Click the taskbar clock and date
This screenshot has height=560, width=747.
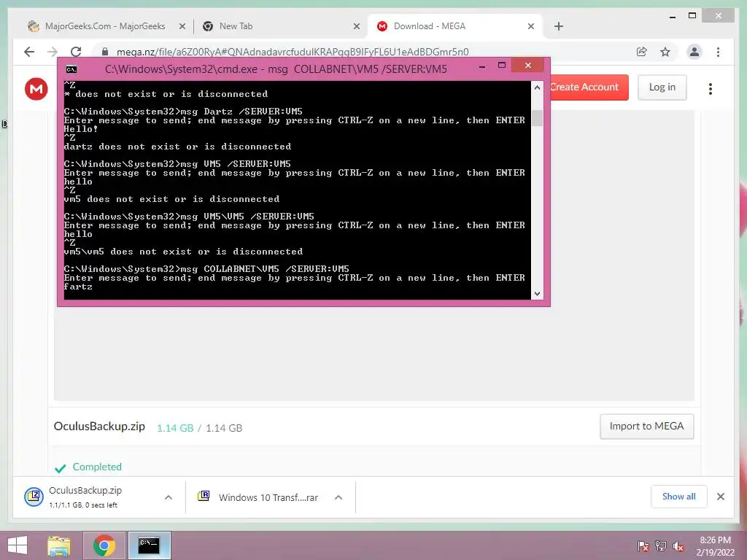pyautogui.click(x=715, y=545)
